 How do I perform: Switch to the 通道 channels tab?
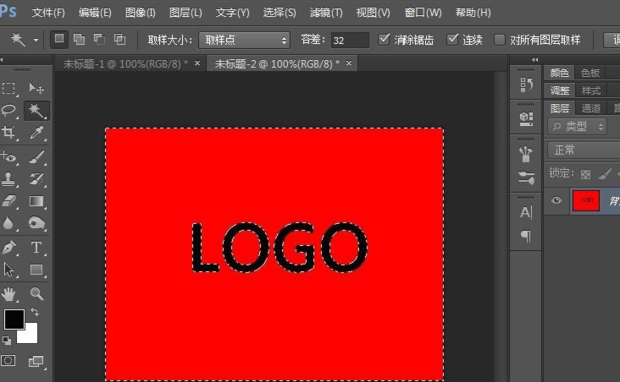591,108
